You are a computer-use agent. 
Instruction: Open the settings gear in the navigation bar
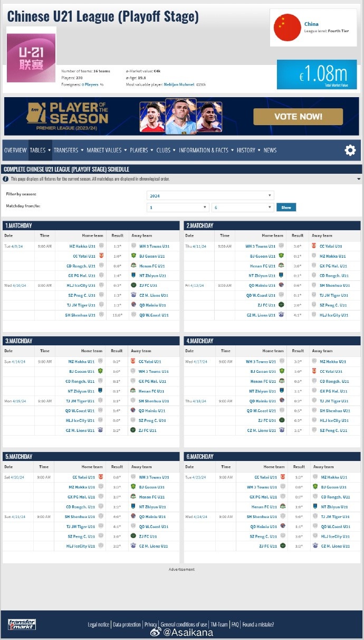(350, 150)
